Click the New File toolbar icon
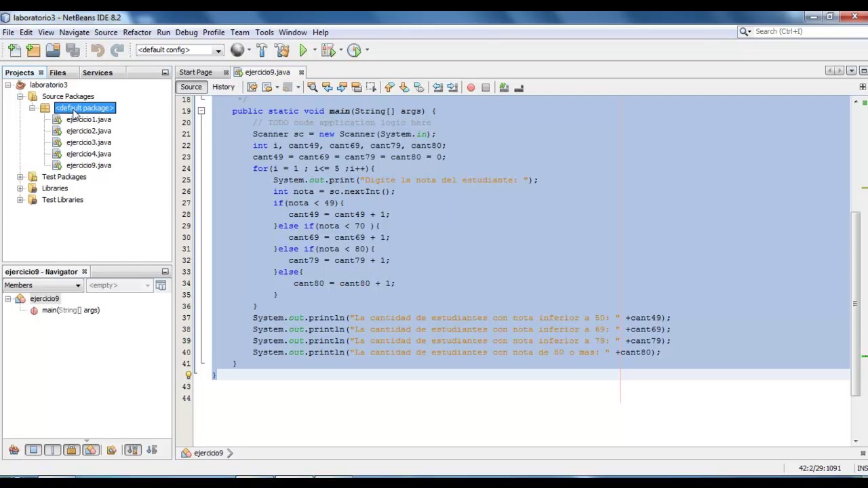868x488 pixels. (x=14, y=50)
